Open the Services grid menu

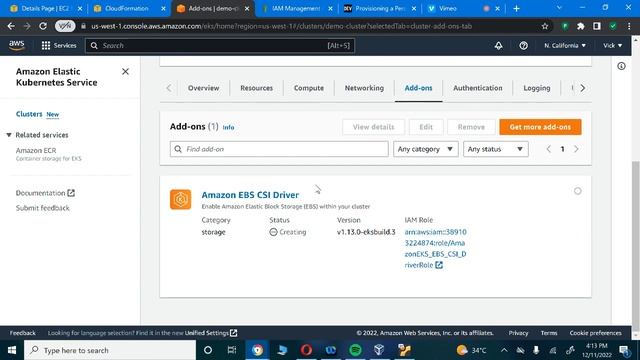59,45
